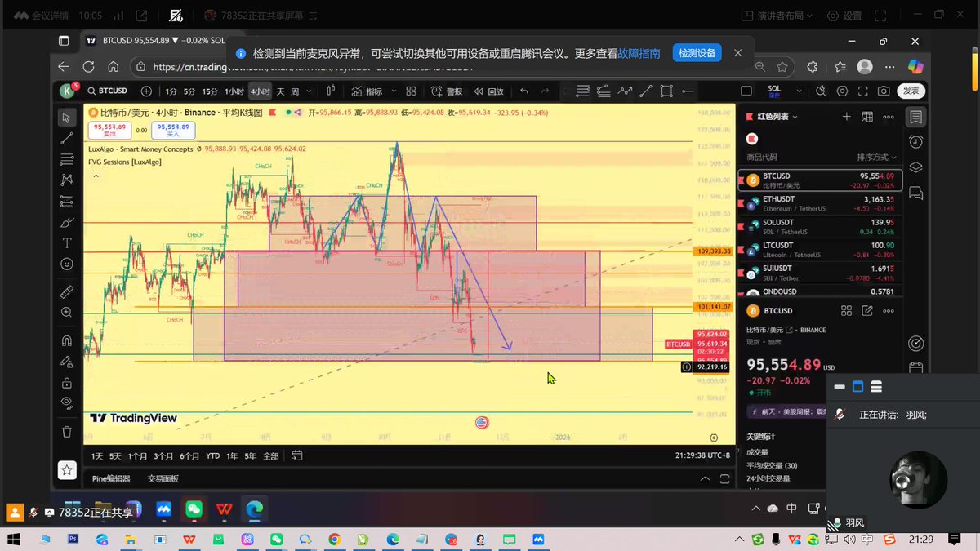Select the 4小时 timeframe
Screen dimensions: 980x551
coord(260,91)
